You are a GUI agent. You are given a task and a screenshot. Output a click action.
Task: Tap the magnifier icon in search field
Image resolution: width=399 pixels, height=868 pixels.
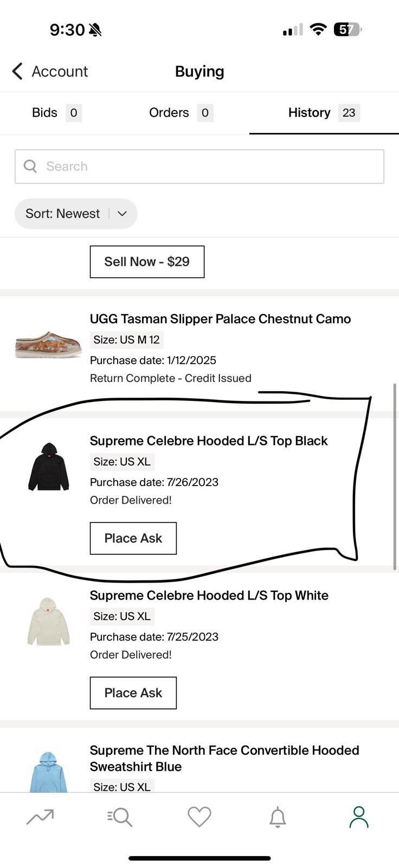tap(30, 166)
